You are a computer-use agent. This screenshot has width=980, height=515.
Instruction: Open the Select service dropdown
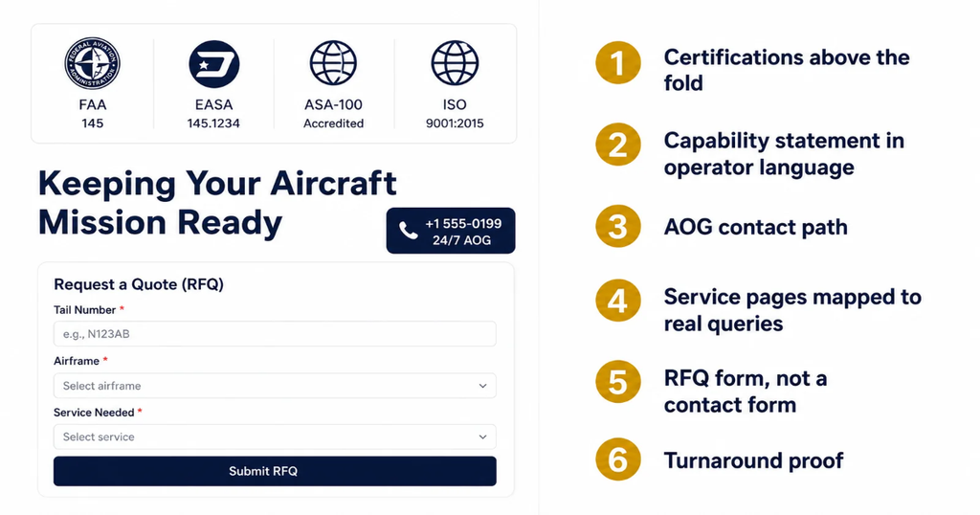275,437
